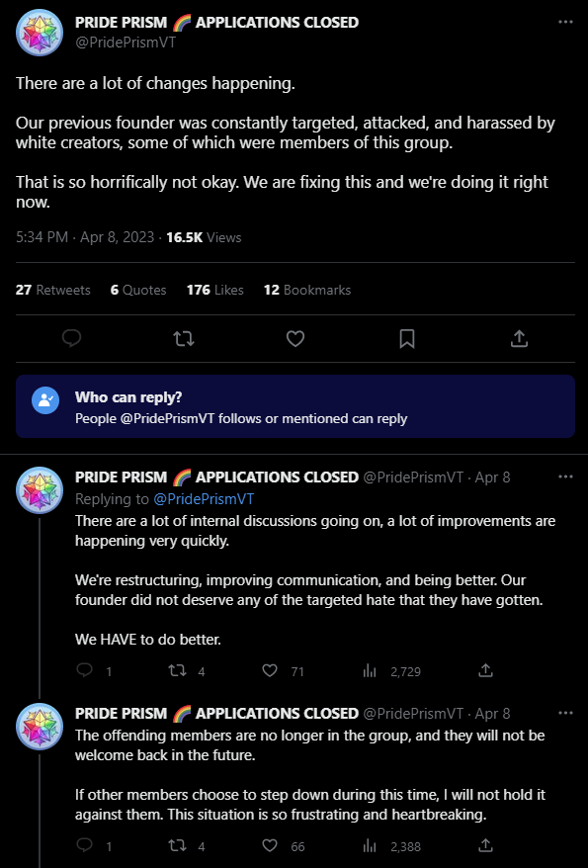Share the 'We HAVE to do better' reply
The image size is (588, 868).
[485, 671]
